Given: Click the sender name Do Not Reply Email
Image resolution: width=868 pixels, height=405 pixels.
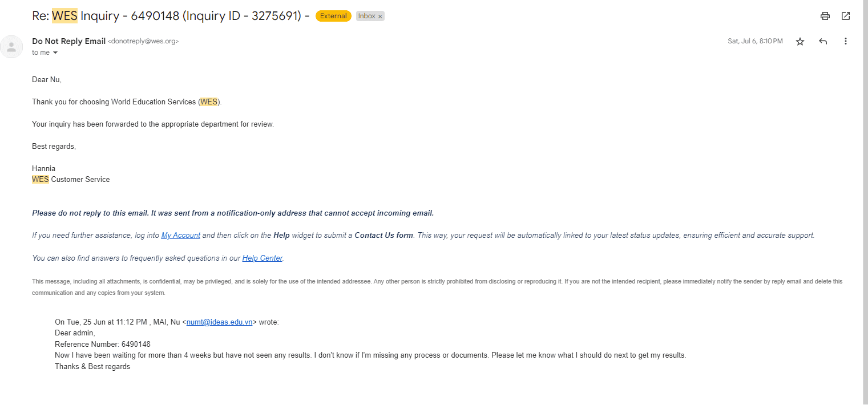Looking at the screenshot, I should pos(68,41).
